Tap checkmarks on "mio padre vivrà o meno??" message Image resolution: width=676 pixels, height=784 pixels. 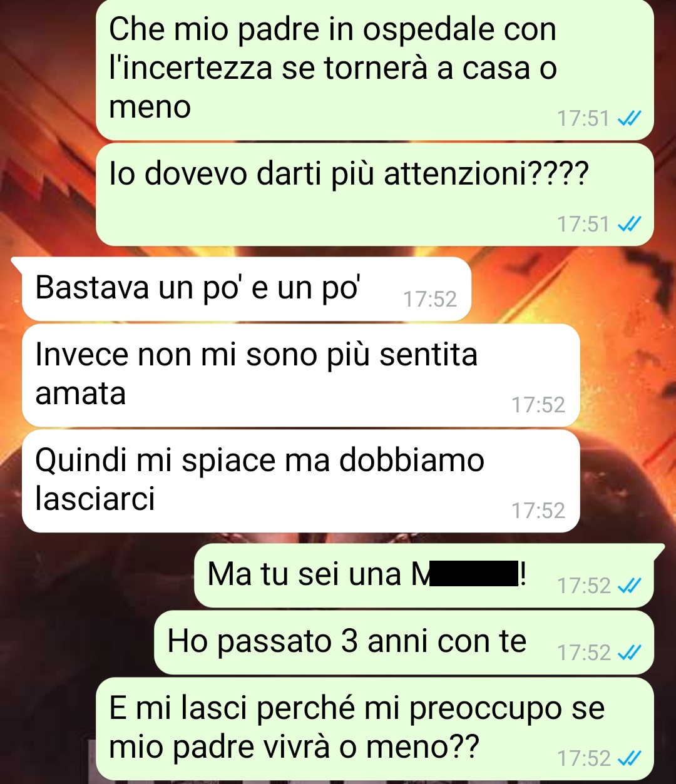pos(628,759)
